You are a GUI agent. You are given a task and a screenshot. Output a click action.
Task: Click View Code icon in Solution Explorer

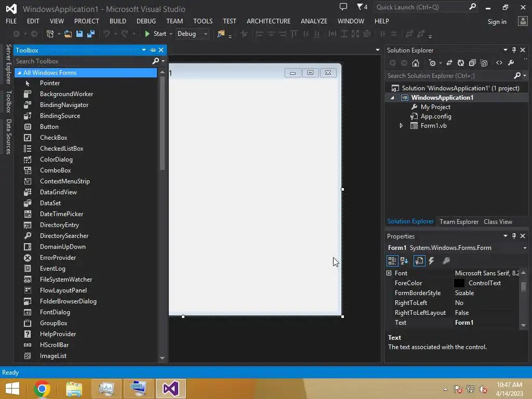(499, 63)
